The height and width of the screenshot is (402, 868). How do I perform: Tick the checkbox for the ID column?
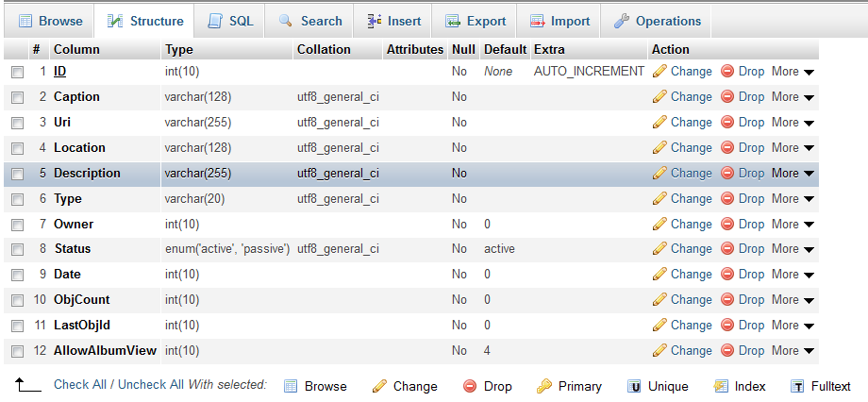[17, 72]
